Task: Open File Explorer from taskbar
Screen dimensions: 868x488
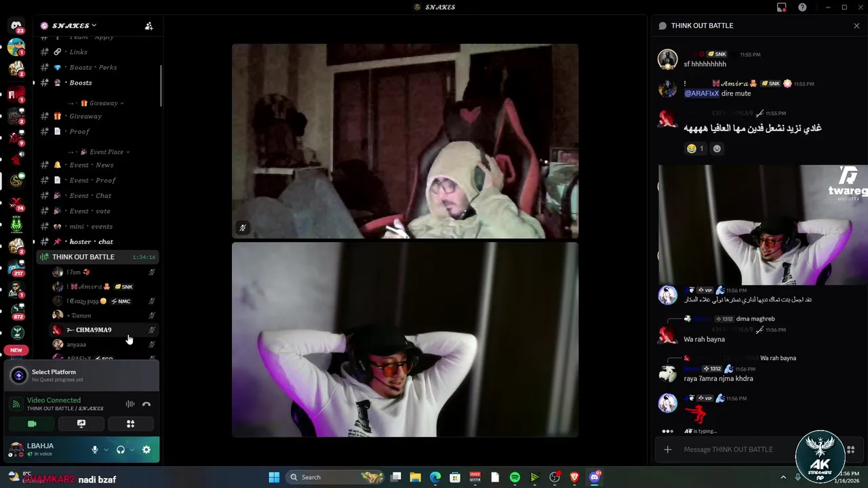Action: coord(416,477)
